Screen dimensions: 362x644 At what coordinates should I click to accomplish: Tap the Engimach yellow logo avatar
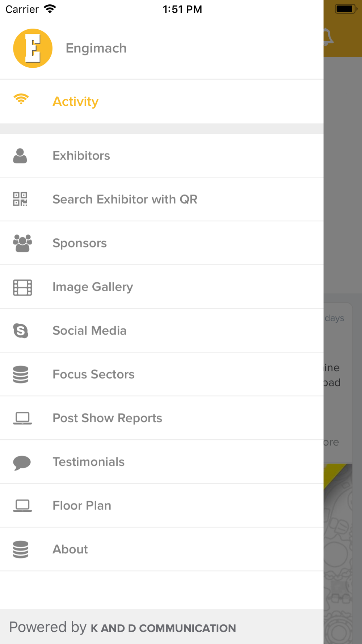pyautogui.click(x=33, y=48)
